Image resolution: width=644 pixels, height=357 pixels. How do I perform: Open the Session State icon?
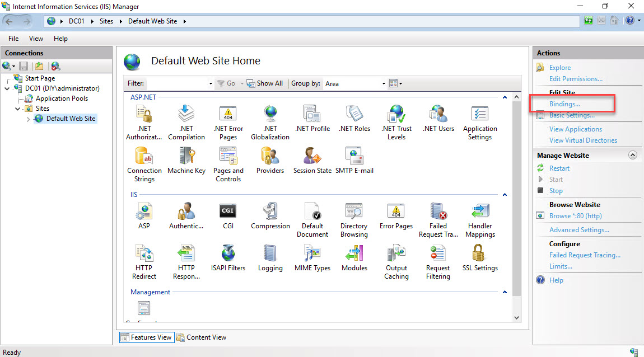coord(312,161)
